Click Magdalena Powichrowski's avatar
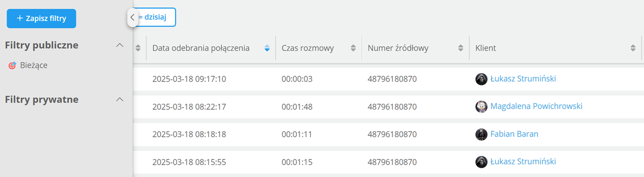644x177 pixels. point(482,107)
